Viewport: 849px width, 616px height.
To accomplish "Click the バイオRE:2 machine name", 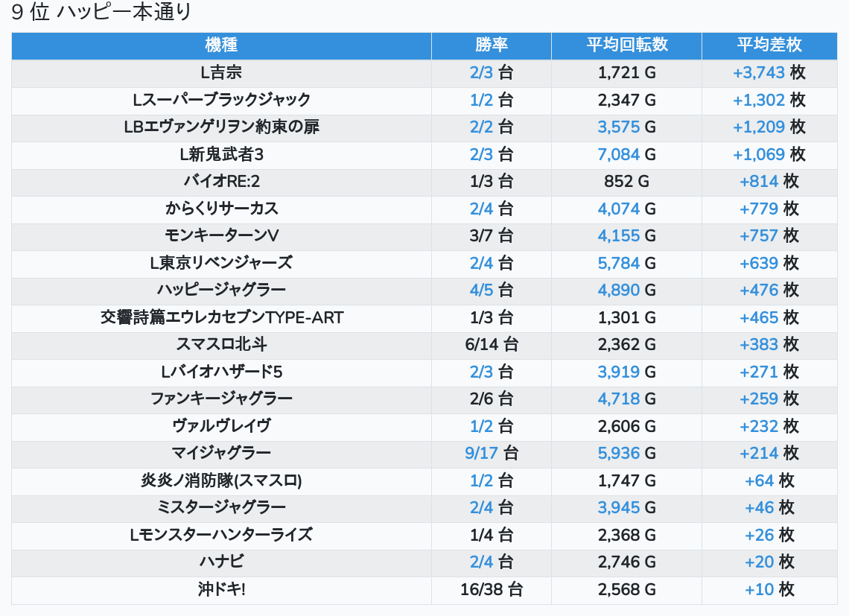I will tap(221, 182).
